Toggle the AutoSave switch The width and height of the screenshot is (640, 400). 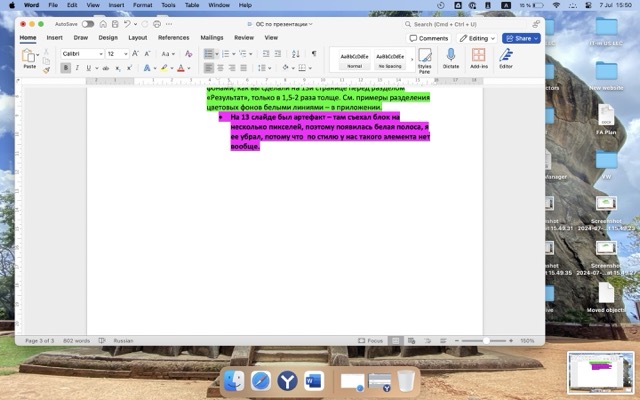(x=88, y=23)
